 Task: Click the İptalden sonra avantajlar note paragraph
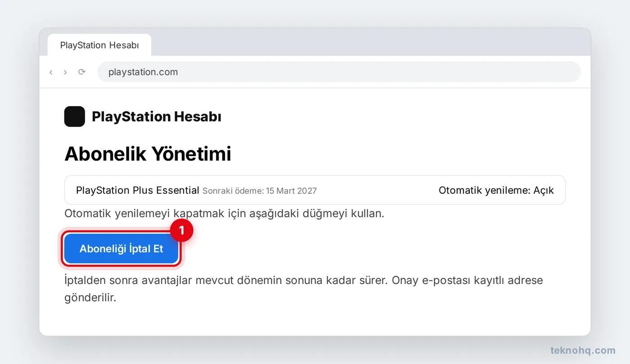(x=304, y=289)
